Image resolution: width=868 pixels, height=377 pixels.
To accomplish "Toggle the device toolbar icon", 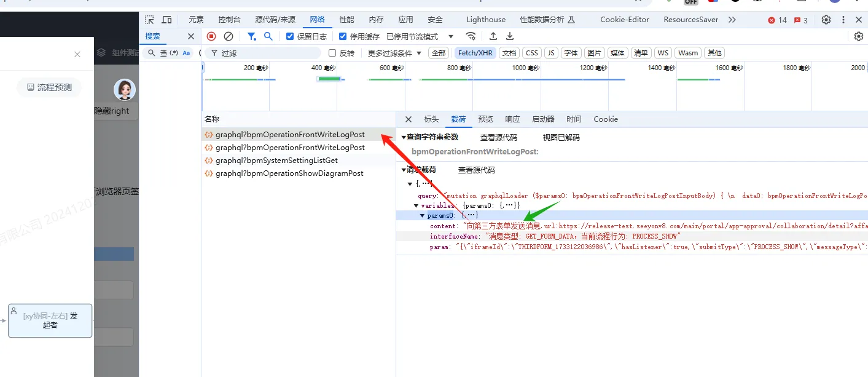I will pyautogui.click(x=166, y=20).
